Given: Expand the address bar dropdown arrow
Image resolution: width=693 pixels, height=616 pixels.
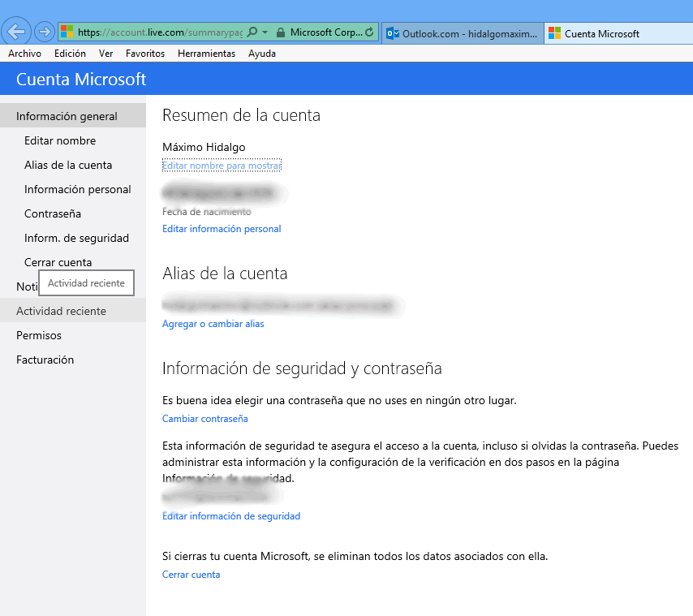Looking at the screenshot, I should [265, 32].
